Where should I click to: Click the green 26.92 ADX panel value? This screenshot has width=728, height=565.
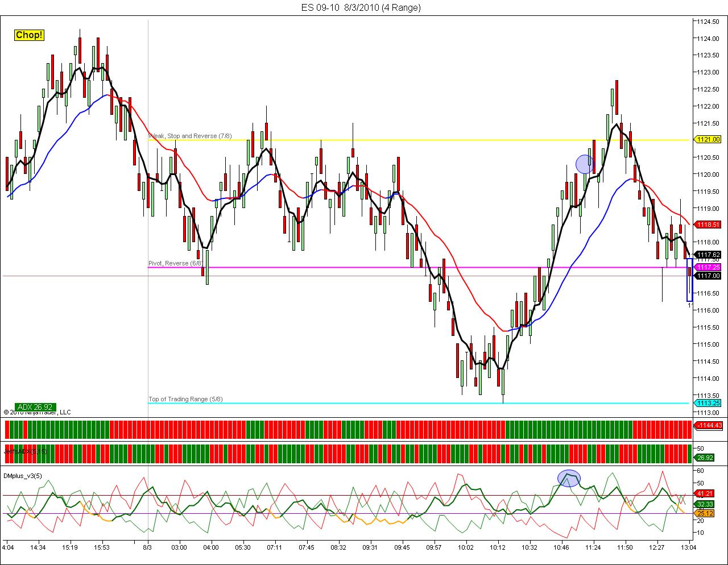(x=705, y=458)
